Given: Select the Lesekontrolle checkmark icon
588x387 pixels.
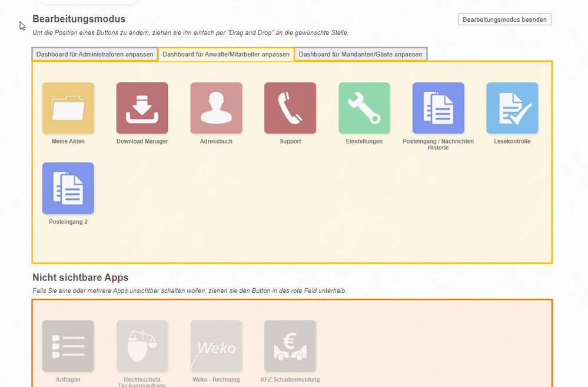Looking at the screenshot, I should pyautogui.click(x=512, y=108).
